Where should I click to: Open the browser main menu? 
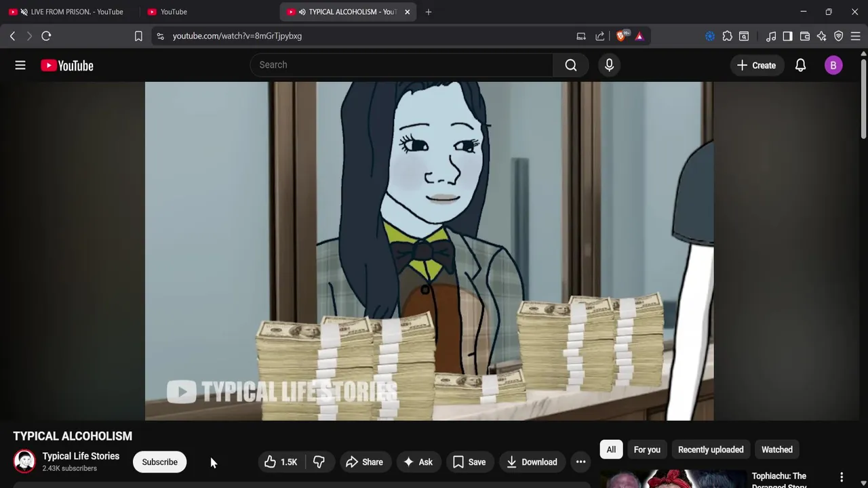point(856,36)
